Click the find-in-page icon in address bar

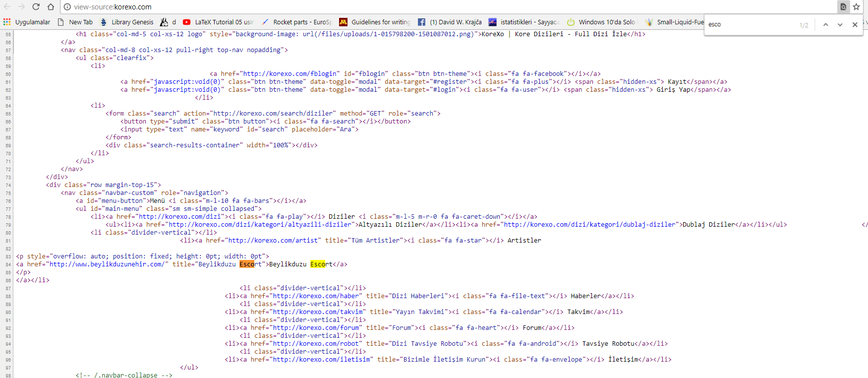[x=843, y=7]
